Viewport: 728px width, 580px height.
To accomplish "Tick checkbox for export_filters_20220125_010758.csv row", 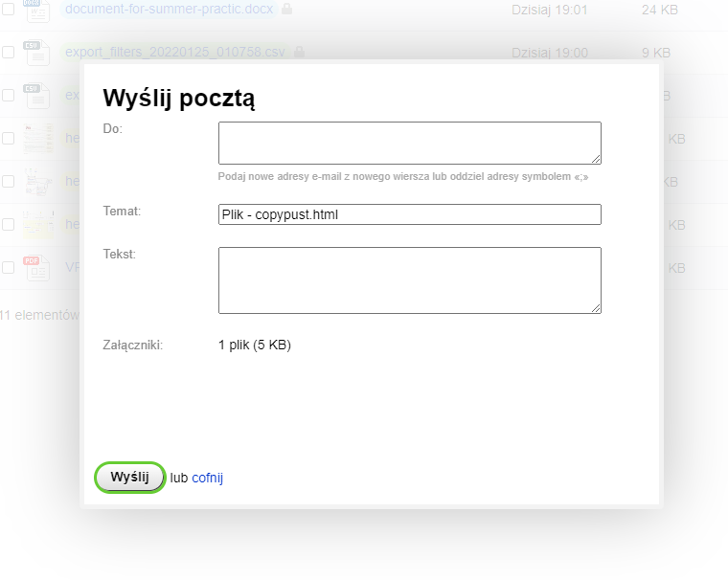I will point(8,52).
